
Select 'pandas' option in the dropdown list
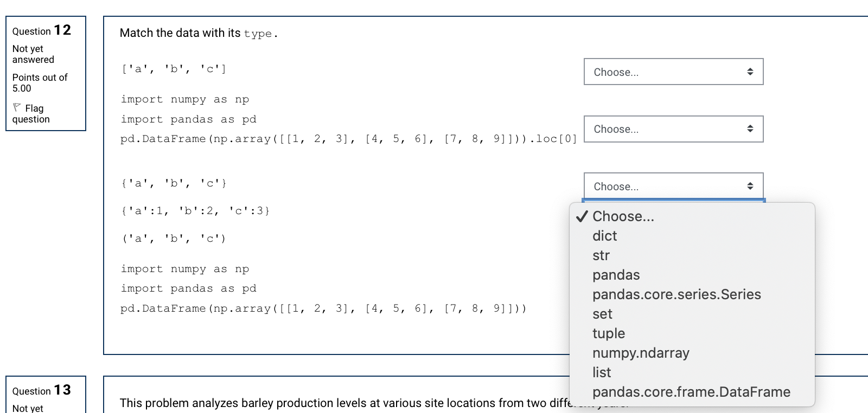click(x=692, y=275)
